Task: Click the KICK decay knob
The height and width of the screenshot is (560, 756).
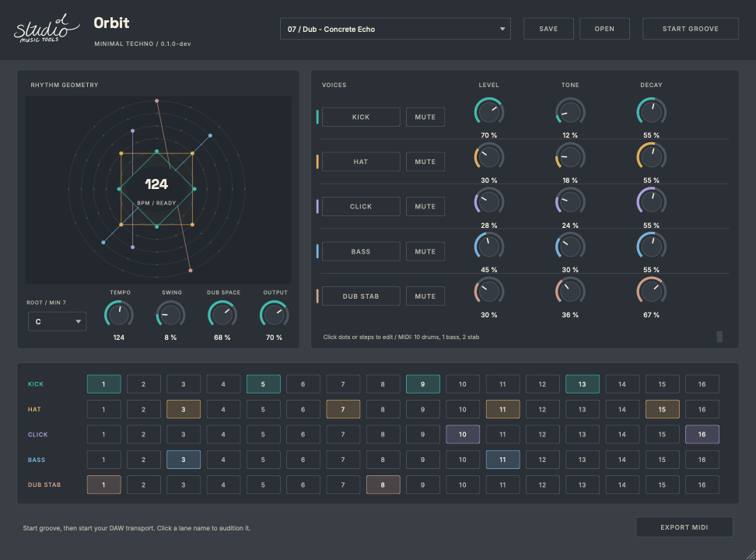Action: 651,112
